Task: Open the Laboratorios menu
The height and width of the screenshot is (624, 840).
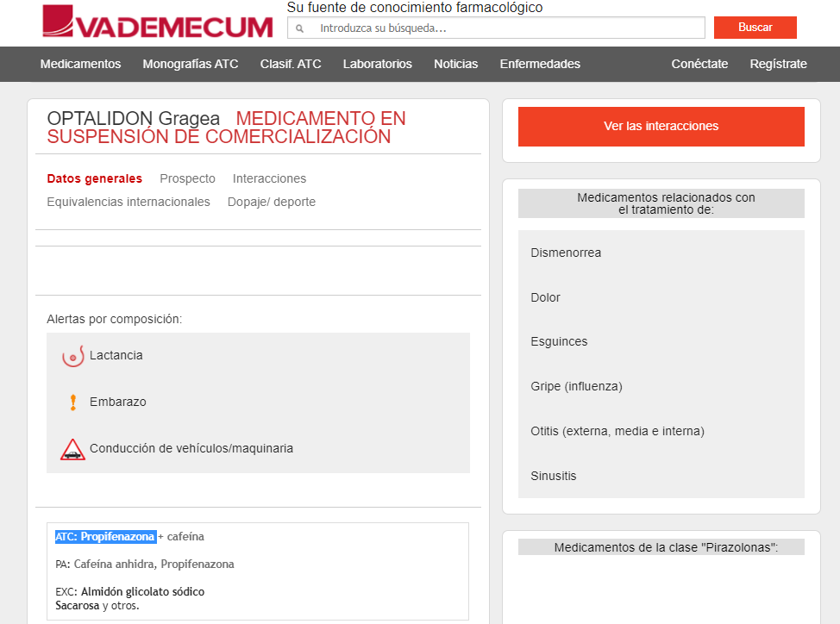Action: pos(377,65)
